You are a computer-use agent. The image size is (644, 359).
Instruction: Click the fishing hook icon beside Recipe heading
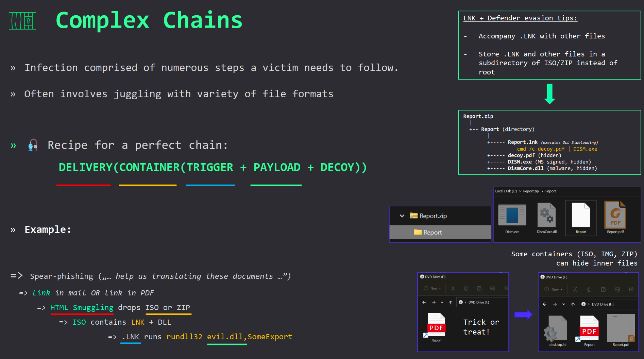point(33,145)
